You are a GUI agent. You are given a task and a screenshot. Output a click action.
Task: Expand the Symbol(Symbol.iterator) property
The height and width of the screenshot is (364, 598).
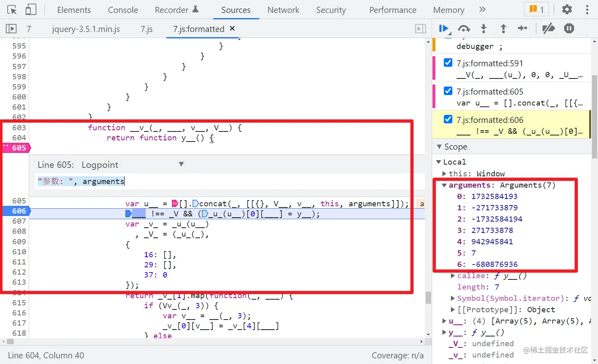click(453, 298)
